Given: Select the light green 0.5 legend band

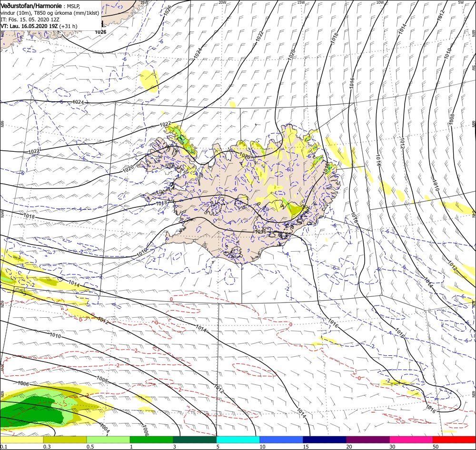Looking at the screenshot, I should point(109,440).
